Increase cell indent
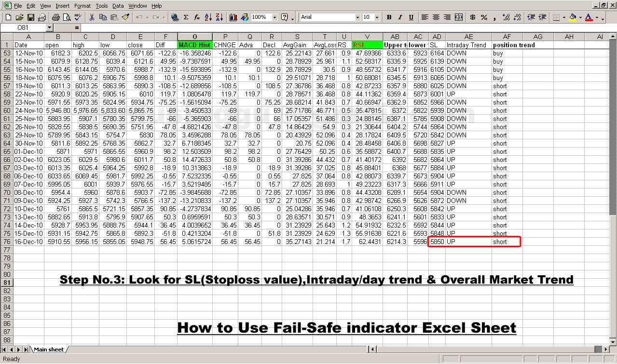 tap(542, 17)
